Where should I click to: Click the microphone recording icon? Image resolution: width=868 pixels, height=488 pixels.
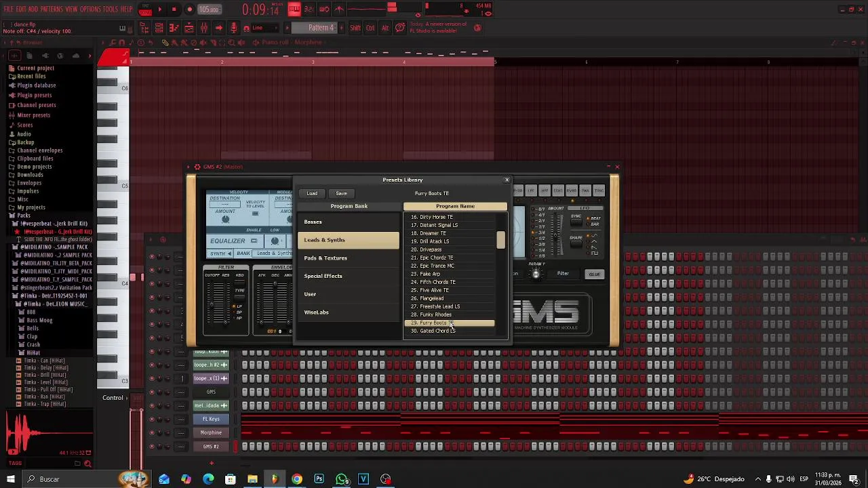point(234,28)
